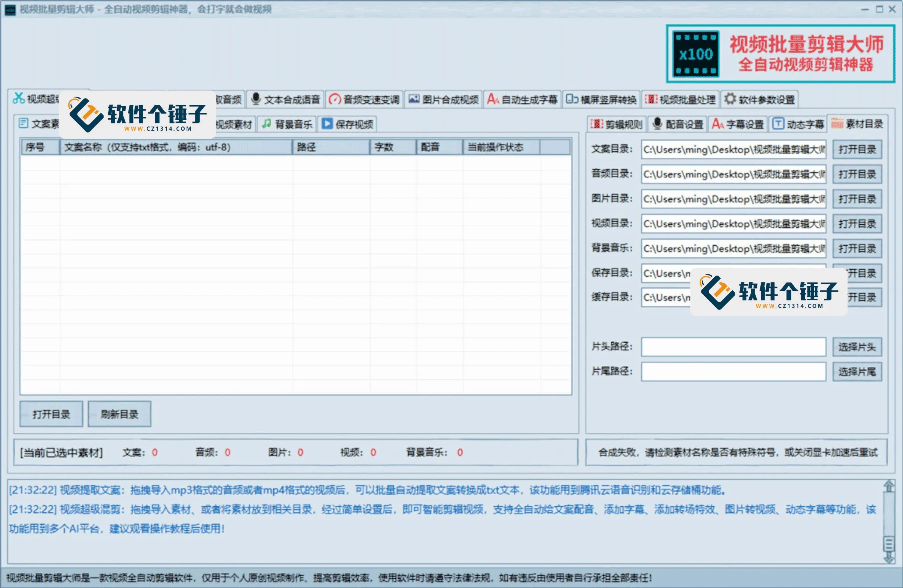Open the 动态字幕 panel tab

(x=798, y=124)
